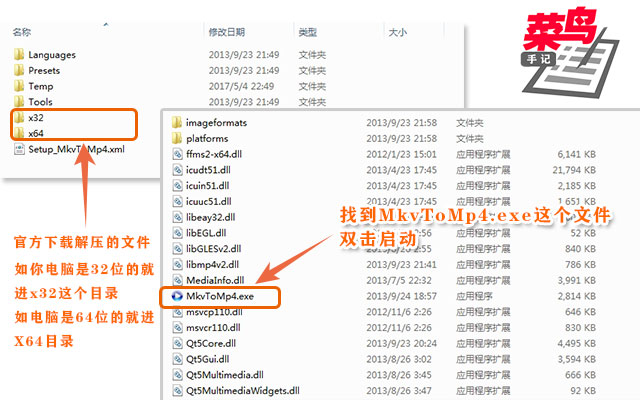The height and width of the screenshot is (400, 640).
Task: Select the icuuc51.dll file icon
Action: pos(177,202)
